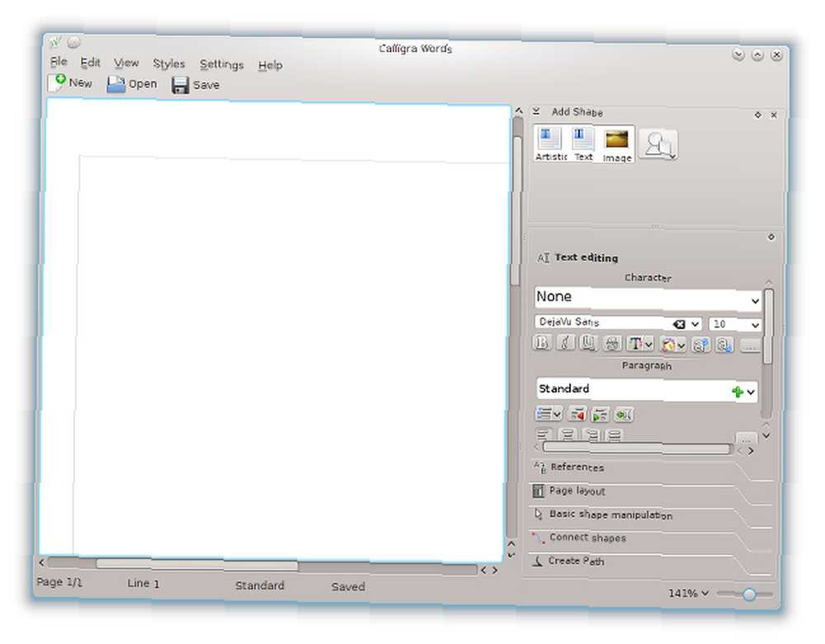This screenshot has width=825, height=644.
Task: Toggle justify alignment
Action: click(x=614, y=435)
